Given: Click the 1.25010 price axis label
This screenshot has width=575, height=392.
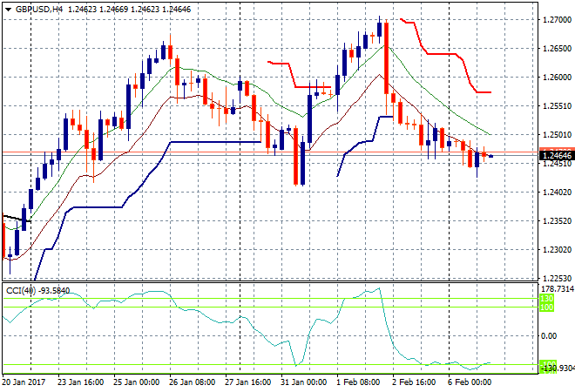Looking at the screenshot, I should click(x=557, y=135).
